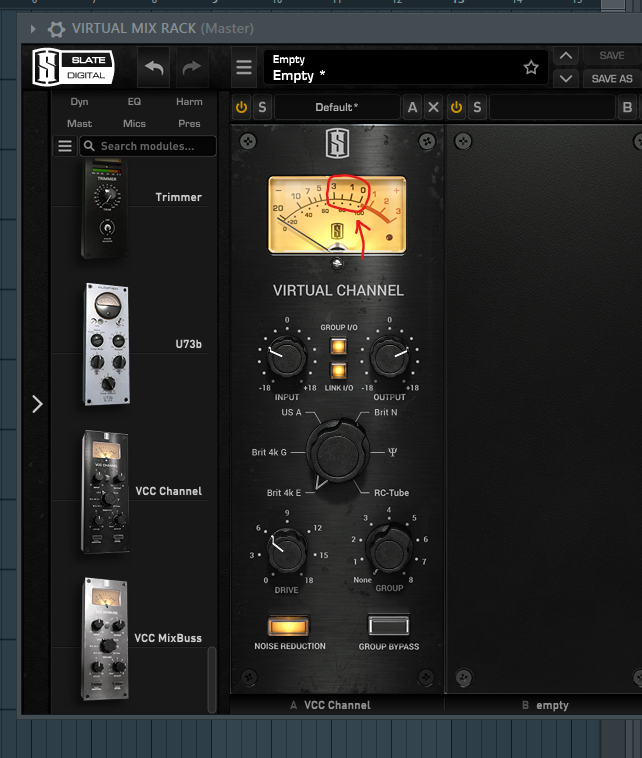Toggle the NOISE REDUCTION switch
This screenshot has width=642, height=758.
(x=289, y=627)
